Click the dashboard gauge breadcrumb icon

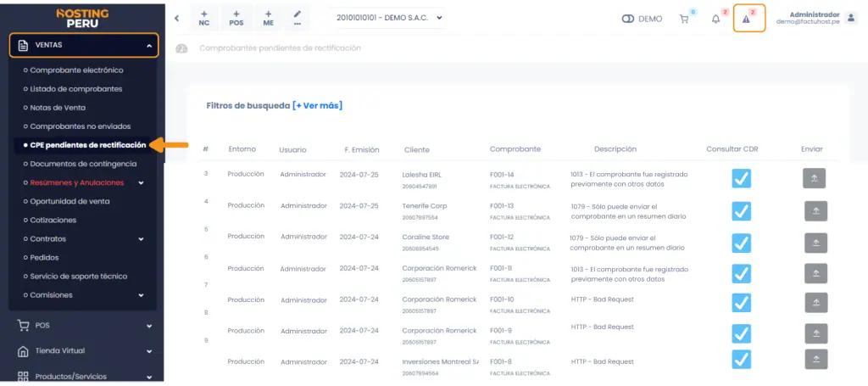(x=181, y=48)
